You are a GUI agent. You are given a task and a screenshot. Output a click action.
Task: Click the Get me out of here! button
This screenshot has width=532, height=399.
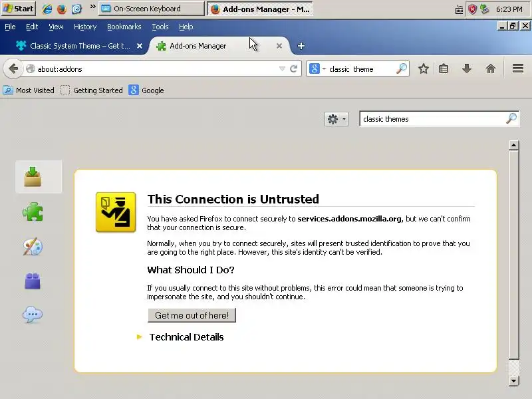[192, 315]
